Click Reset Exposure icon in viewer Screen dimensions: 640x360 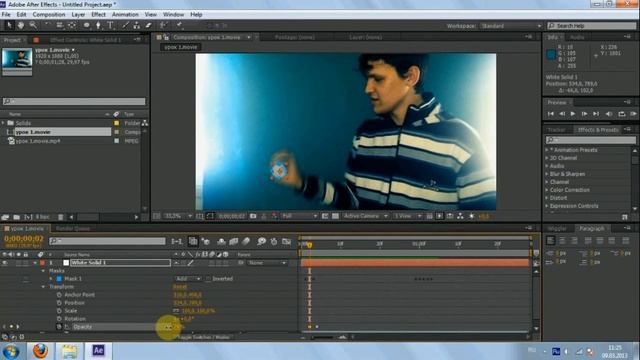coord(471,216)
